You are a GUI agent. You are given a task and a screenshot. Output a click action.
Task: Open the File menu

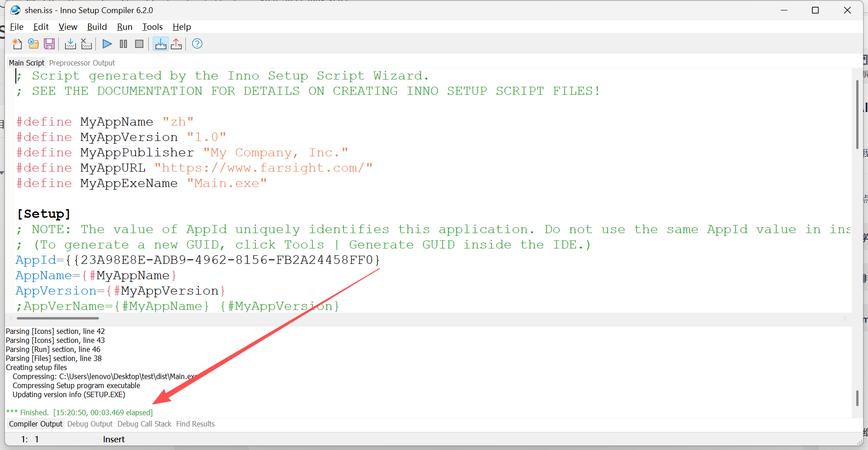pyautogui.click(x=17, y=27)
